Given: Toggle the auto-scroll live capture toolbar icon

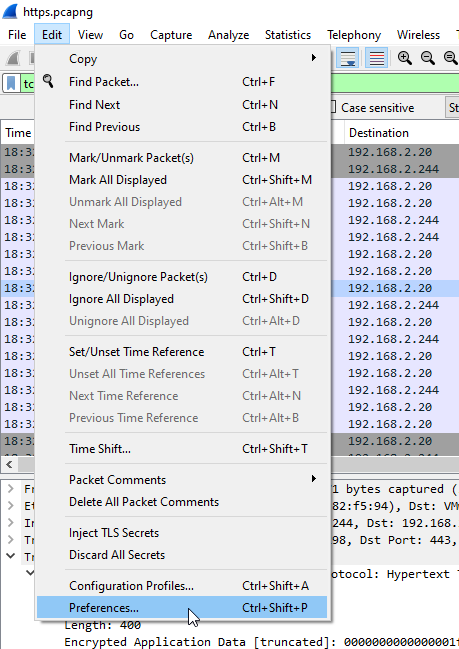Looking at the screenshot, I should pyautogui.click(x=347, y=58).
